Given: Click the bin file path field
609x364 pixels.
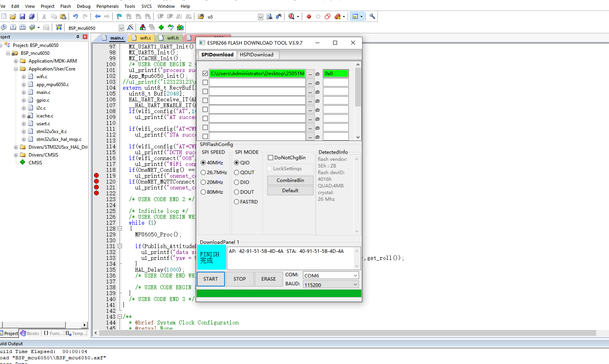Looking at the screenshot, I should [x=257, y=74].
